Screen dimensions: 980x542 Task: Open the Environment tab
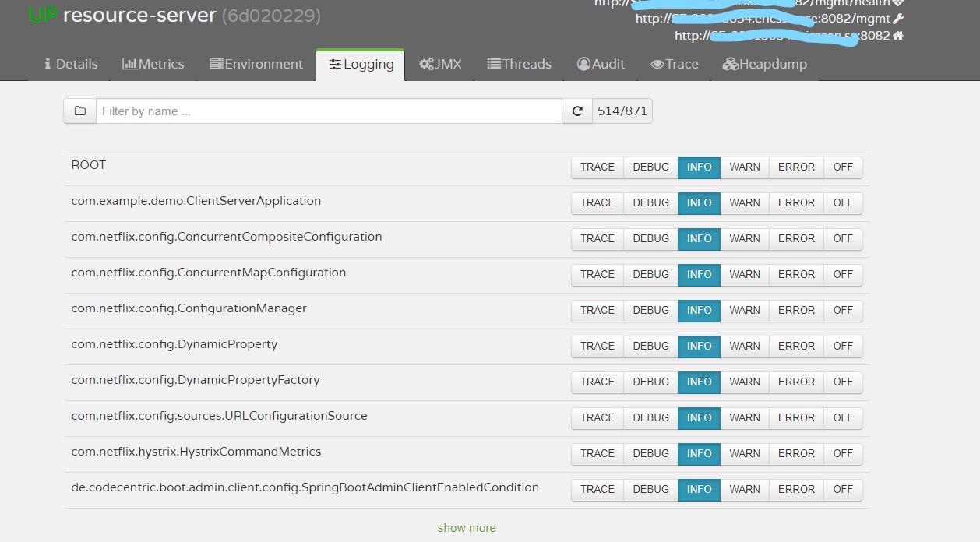coord(256,64)
